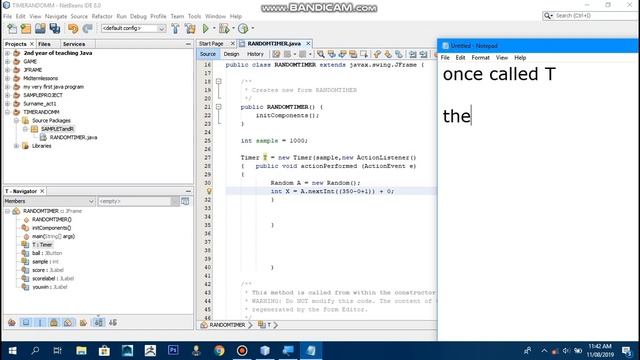Open File Explorer from the taskbar
640x360 pixels.
tap(81, 351)
